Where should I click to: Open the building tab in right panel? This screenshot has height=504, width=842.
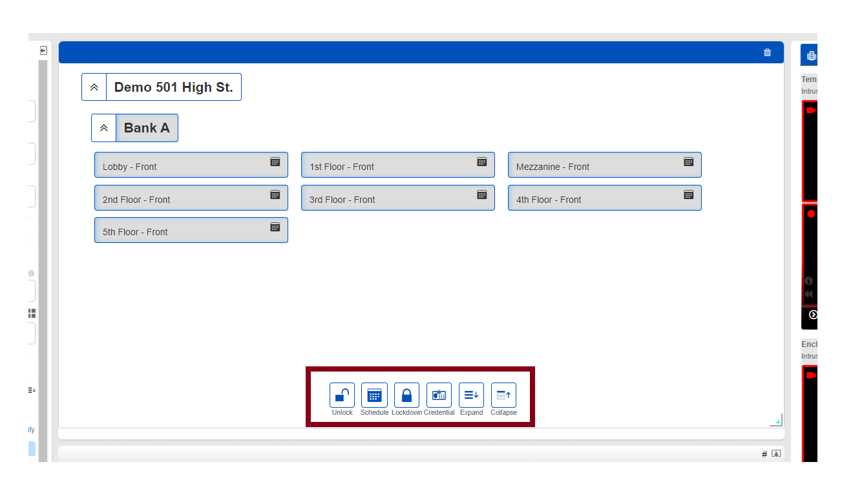tap(810, 55)
